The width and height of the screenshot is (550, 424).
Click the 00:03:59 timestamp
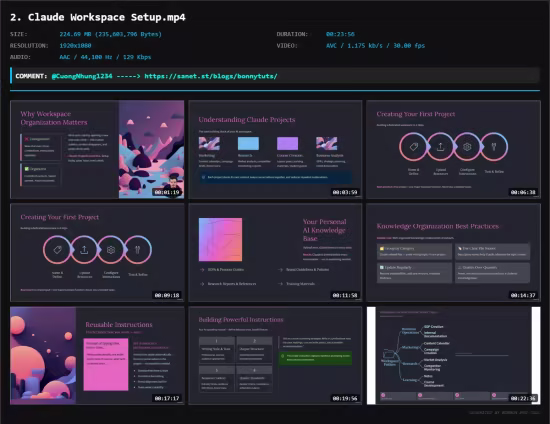pyautogui.click(x=345, y=192)
